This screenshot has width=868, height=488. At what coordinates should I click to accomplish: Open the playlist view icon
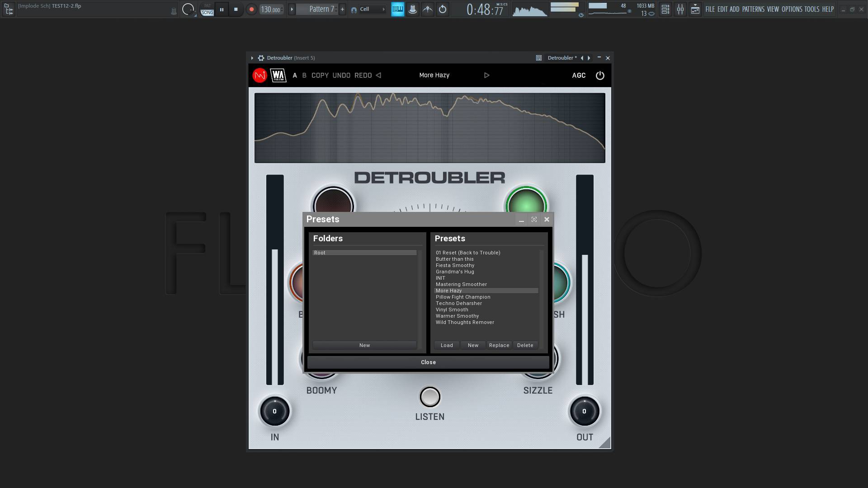(665, 9)
